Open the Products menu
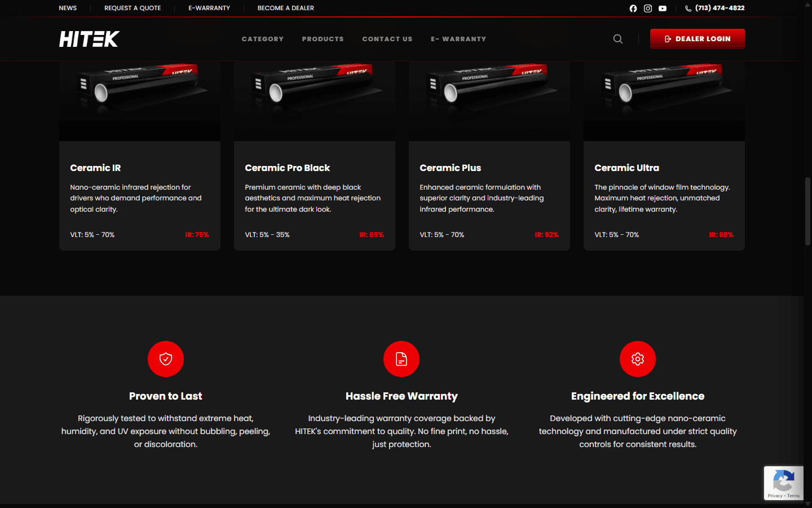Viewport: 812px width, 508px height. tap(323, 39)
